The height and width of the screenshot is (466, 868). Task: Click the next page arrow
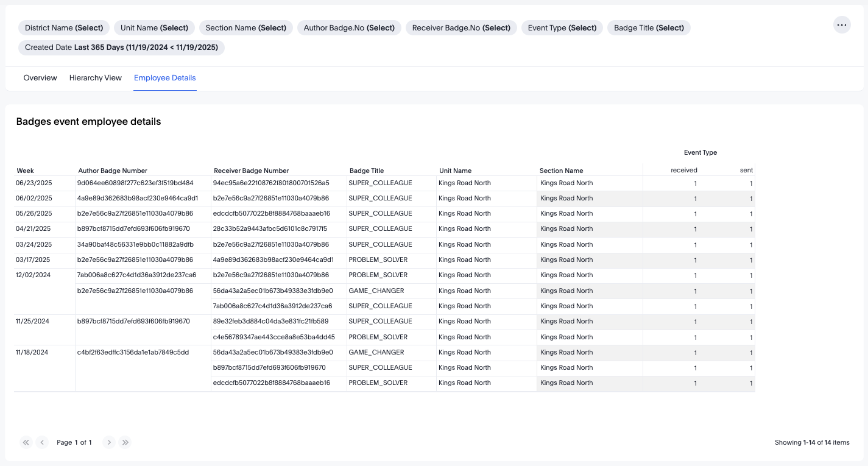tap(109, 442)
